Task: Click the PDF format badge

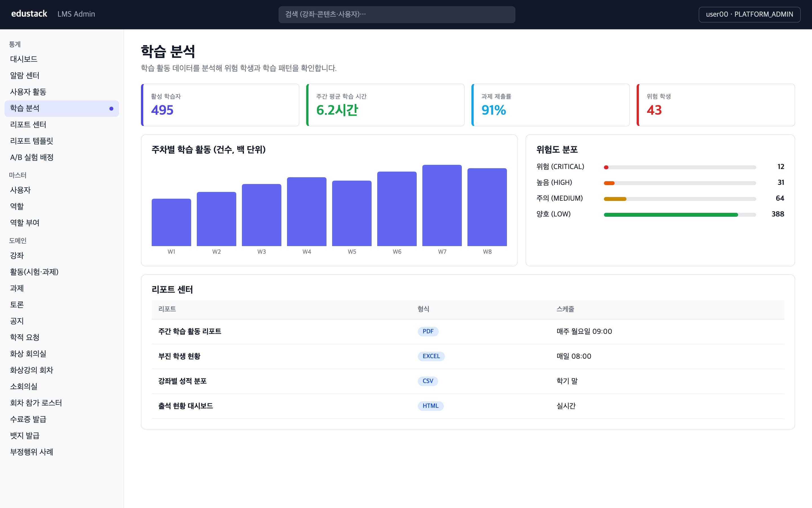Action: coord(428,331)
